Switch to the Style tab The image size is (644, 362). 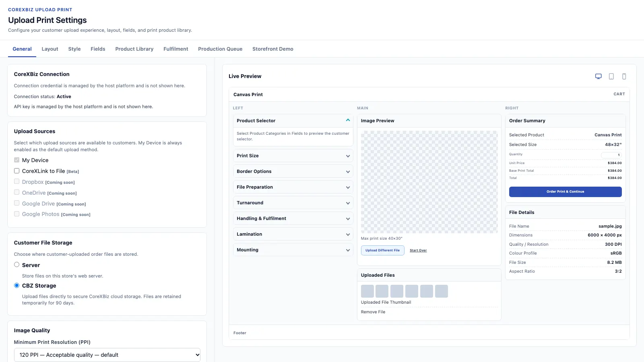coord(74,49)
